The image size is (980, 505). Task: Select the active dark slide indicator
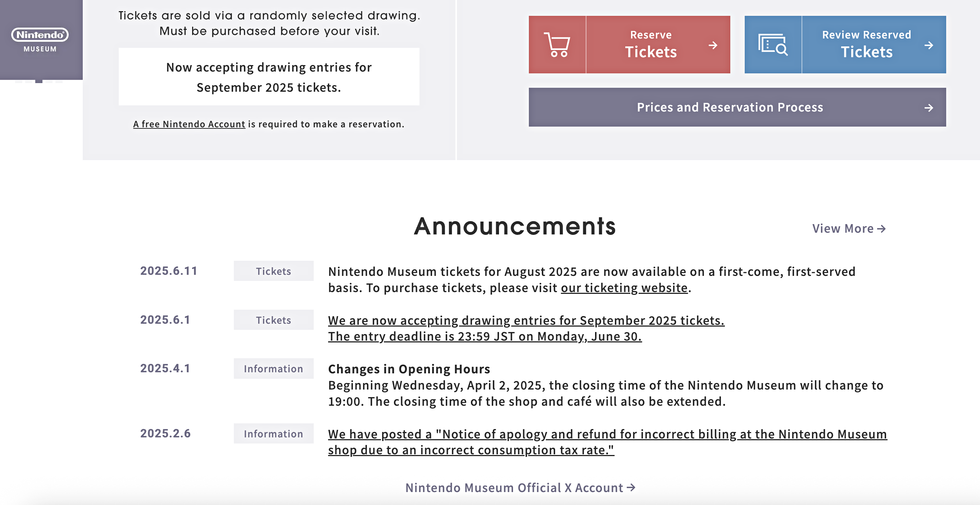[39, 81]
